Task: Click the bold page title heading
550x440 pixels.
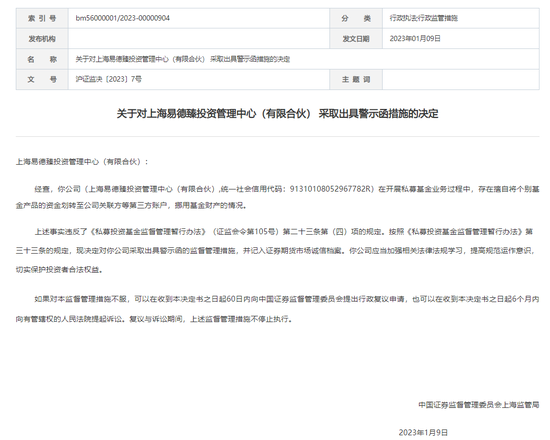Action: point(277,114)
